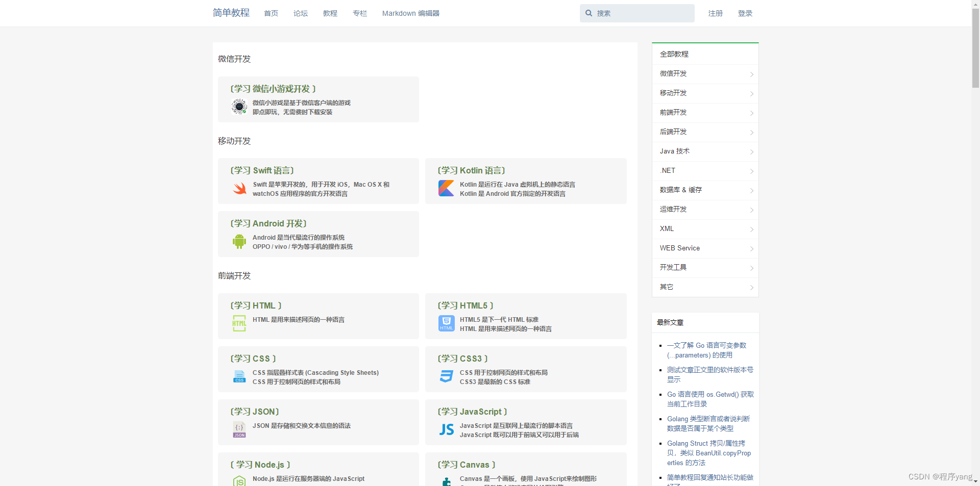Click the Node.js hexagon icon
Viewport: 980px width, 486px height.
(239, 481)
